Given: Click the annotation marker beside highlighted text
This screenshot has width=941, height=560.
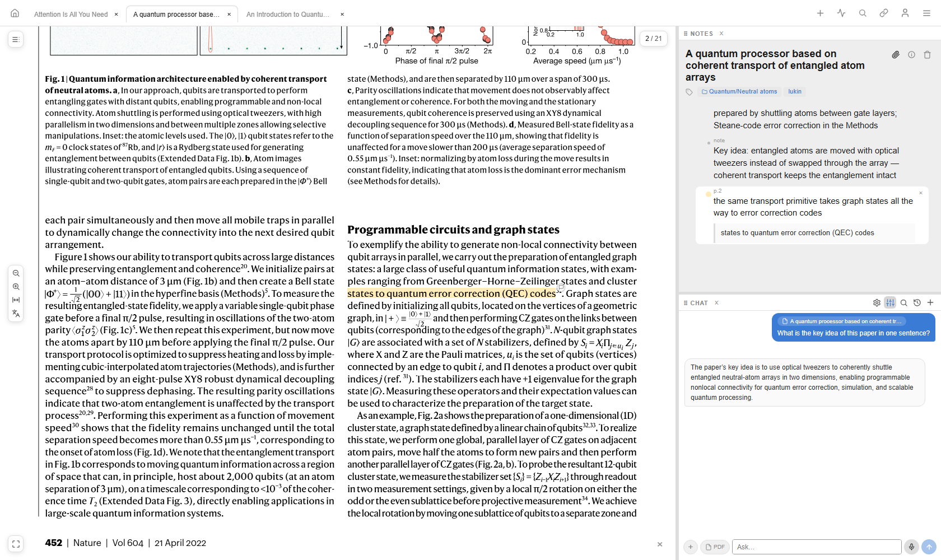Looking at the screenshot, I should 561,288.
